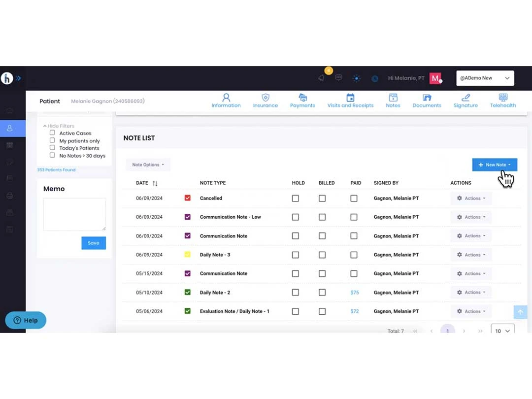Open the Insurance shield icon

coord(266,98)
